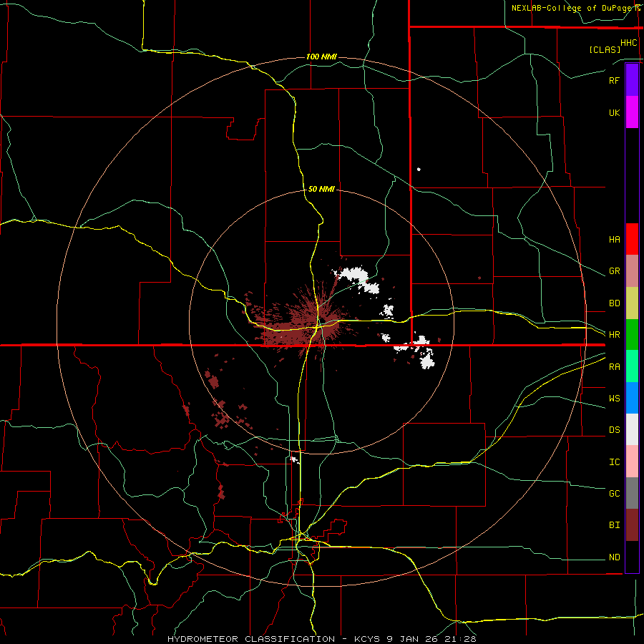Click the 'BI' legend label
The image size is (644, 644).
[614, 525]
